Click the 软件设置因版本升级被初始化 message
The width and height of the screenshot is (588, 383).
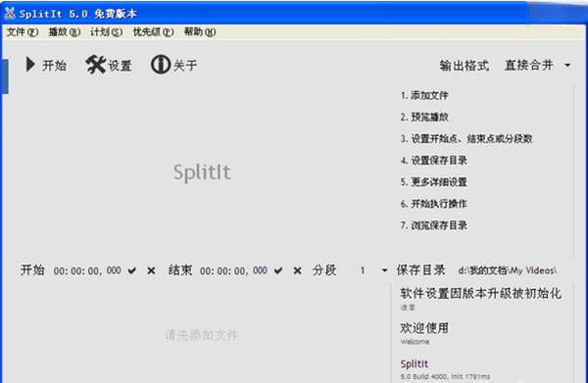pyautogui.click(x=481, y=294)
